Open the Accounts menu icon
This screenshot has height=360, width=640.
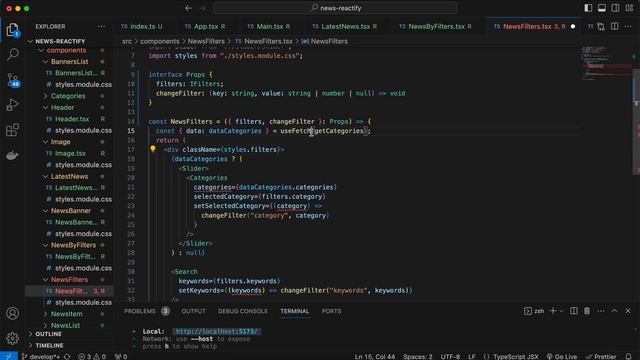coord(13,313)
